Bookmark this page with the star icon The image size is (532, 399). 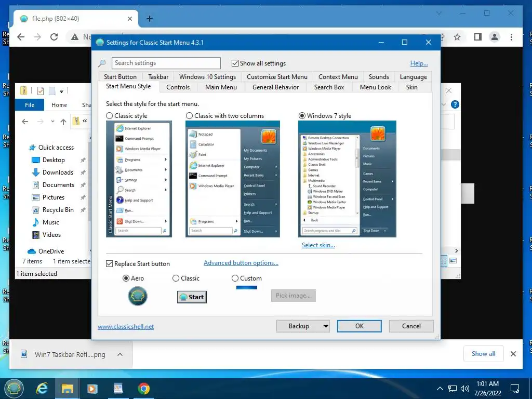click(x=457, y=37)
